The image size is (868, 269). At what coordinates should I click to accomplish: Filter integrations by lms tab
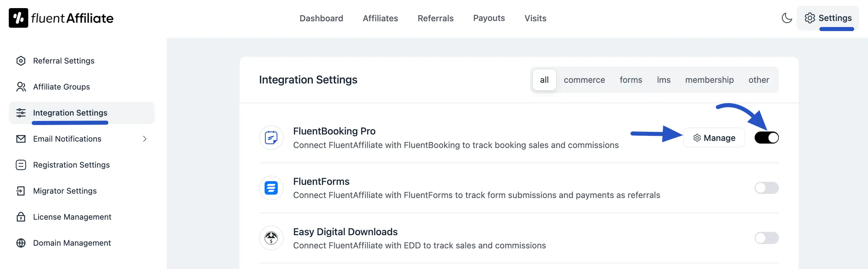click(x=663, y=80)
